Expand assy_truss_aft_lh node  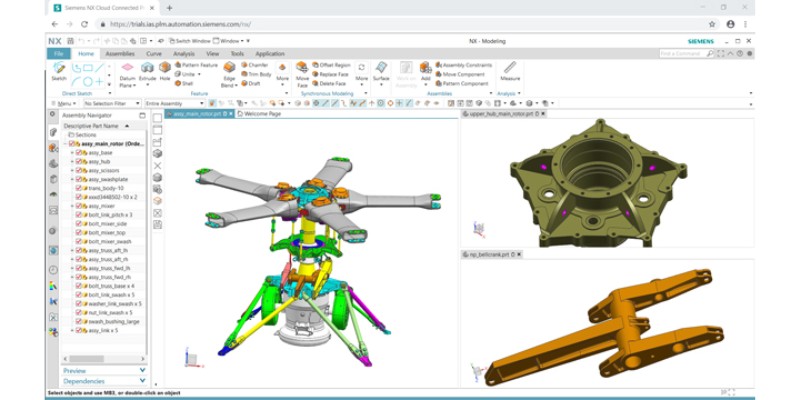[72, 250]
